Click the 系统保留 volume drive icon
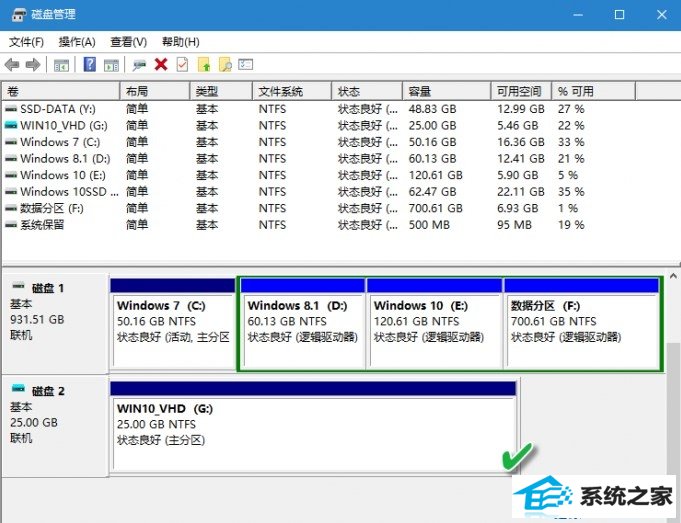This screenshot has width=681, height=523. point(11,225)
